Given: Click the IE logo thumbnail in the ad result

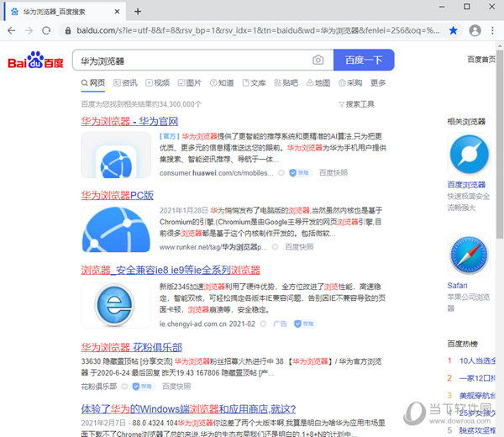Looking at the screenshot, I should click(116, 306).
